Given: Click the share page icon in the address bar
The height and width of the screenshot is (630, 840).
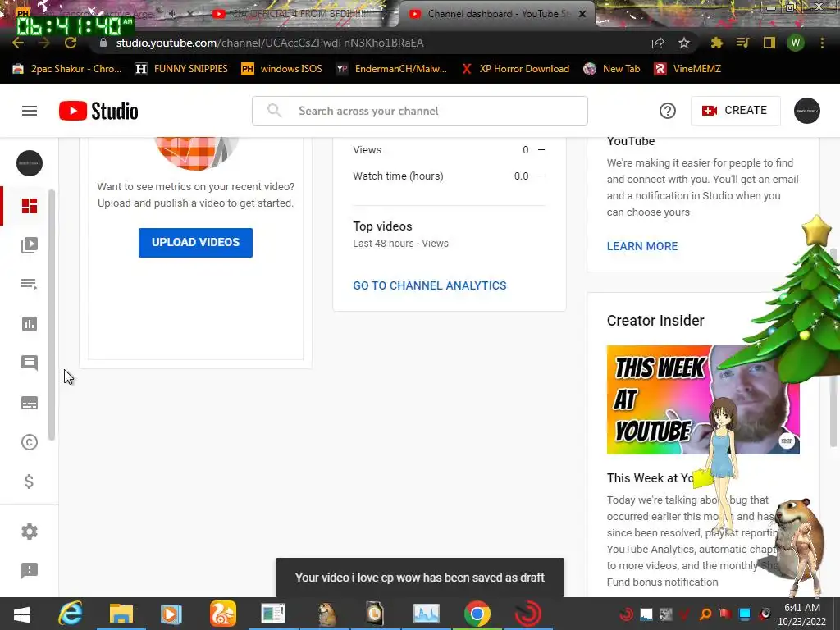Looking at the screenshot, I should 658,43.
